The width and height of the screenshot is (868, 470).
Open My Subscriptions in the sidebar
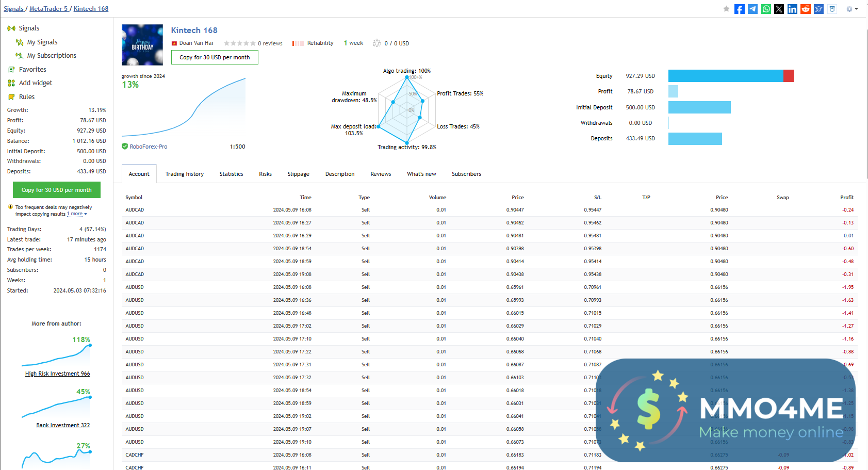click(51, 56)
